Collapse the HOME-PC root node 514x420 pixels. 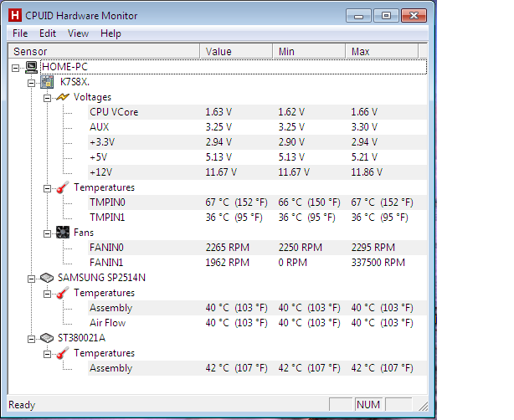point(15,68)
